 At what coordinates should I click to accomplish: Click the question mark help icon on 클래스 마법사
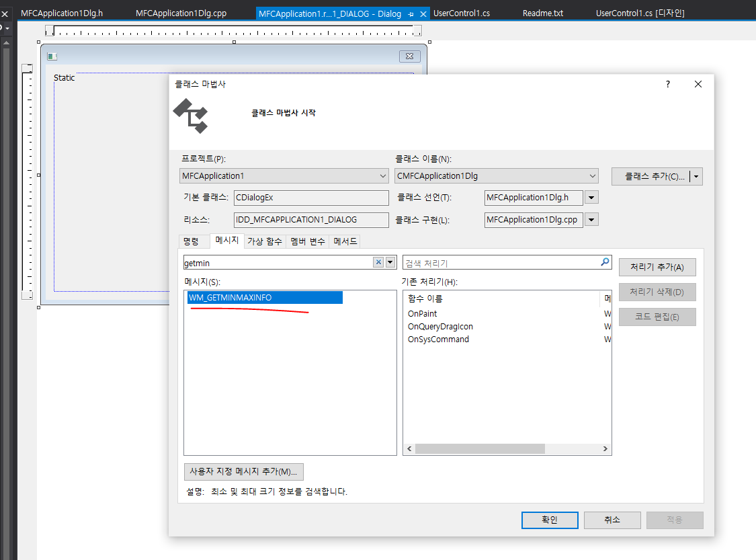pos(667,84)
